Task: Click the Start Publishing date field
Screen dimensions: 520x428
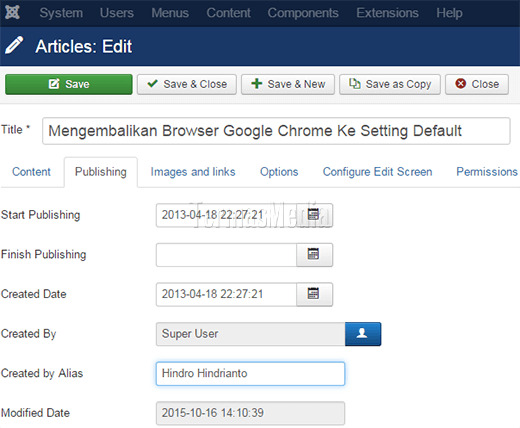Action: [x=226, y=215]
